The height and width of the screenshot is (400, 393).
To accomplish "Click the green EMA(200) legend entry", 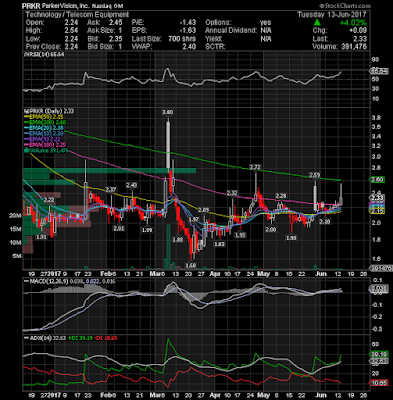I will coord(46,122).
